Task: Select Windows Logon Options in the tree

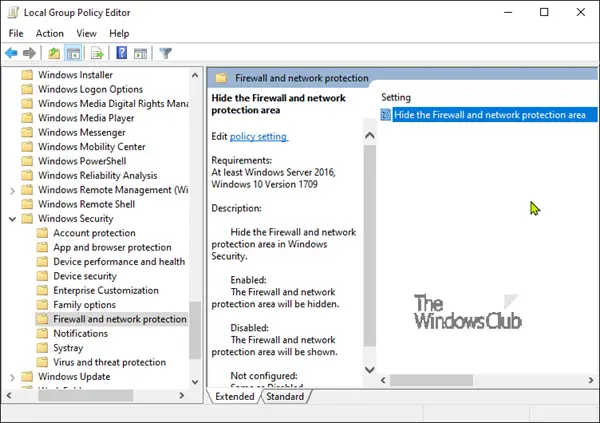Action: (90, 89)
